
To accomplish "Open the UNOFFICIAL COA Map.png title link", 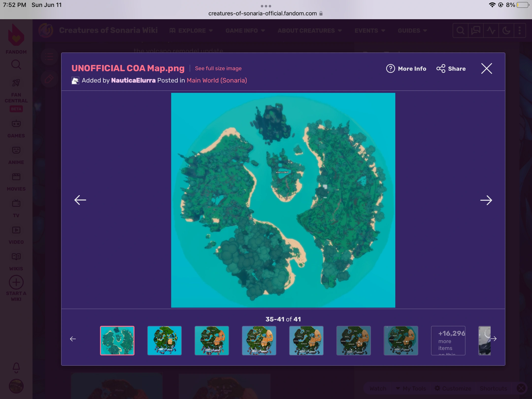I will [128, 68].
